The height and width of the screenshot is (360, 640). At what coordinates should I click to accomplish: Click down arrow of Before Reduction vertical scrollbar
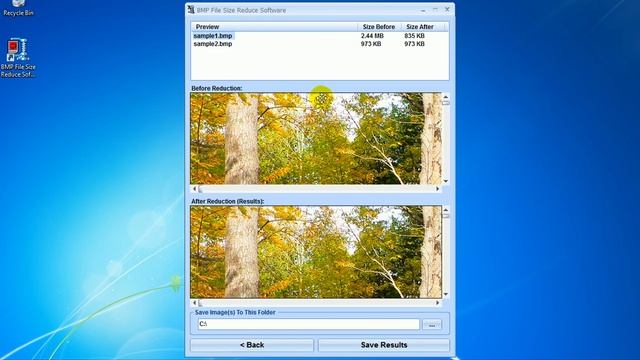click(446, 181)
